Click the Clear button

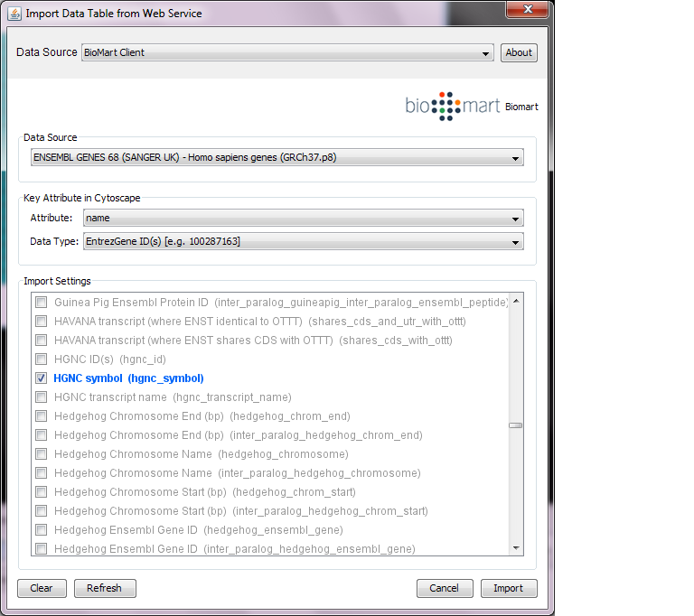(42, 588)
